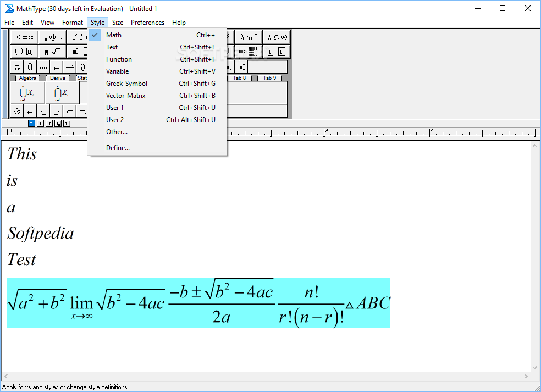Viewport: 541px width, 392px height.
Task: Open the spaces and ellipses palette
Action: [52, 37]
